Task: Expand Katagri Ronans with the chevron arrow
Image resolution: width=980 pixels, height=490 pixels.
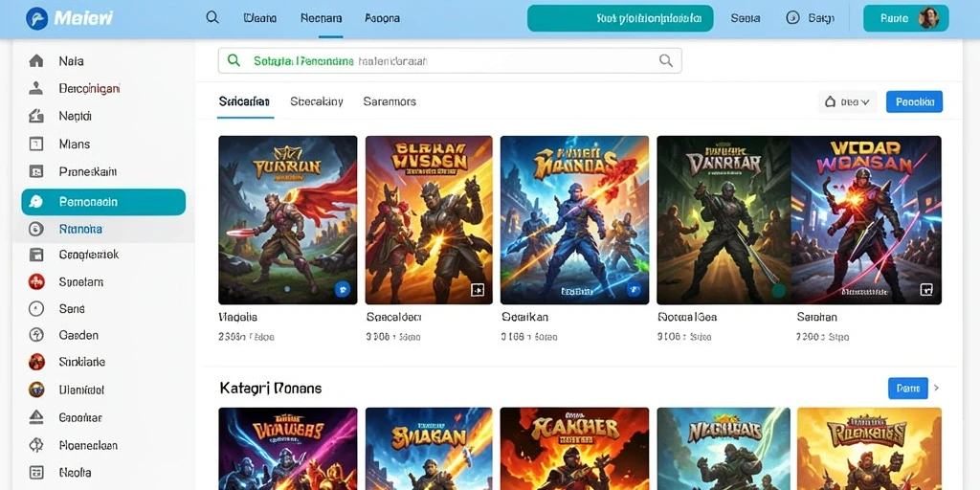Action: (x=936, y=389)
